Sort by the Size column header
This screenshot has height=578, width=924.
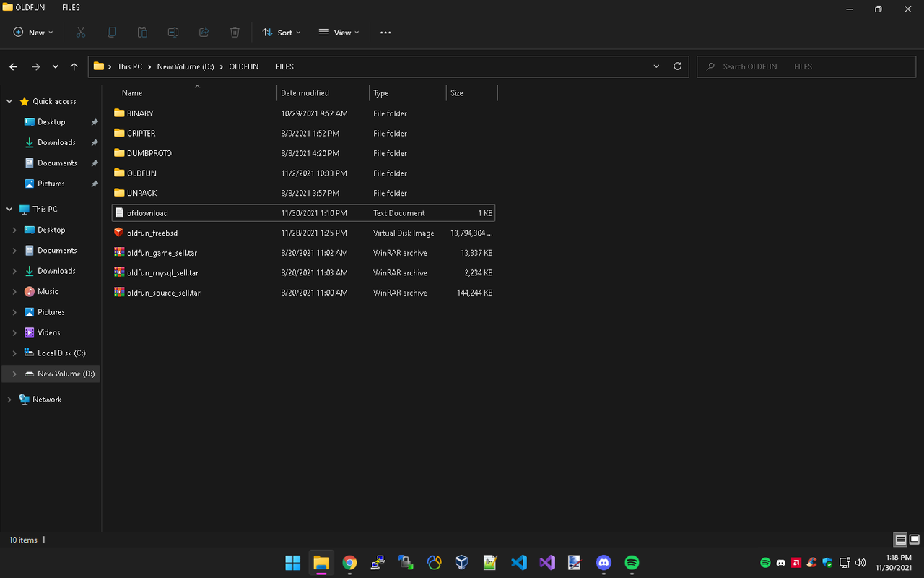(472, 93)
